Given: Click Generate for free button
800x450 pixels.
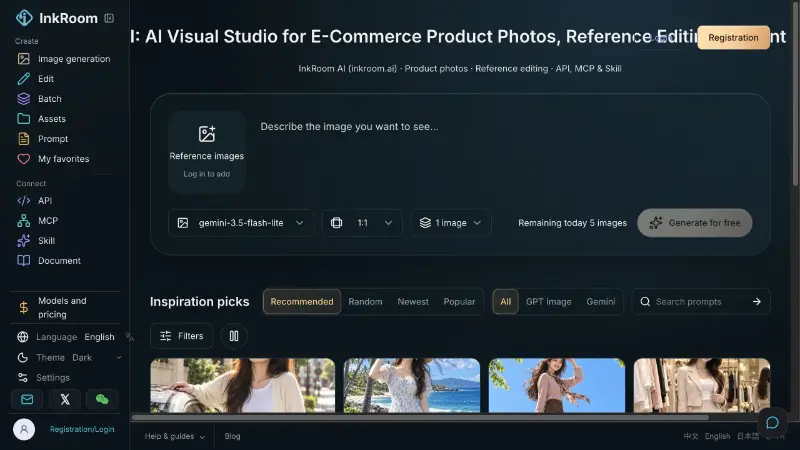Looking at the screenshot, I should point(694,223).
